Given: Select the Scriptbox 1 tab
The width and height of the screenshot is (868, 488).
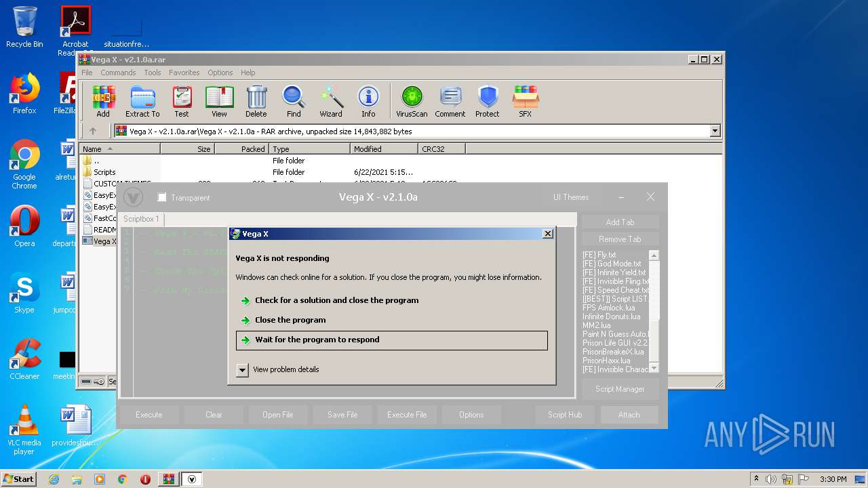Looking at the screenshot, I should click(142, 219).
